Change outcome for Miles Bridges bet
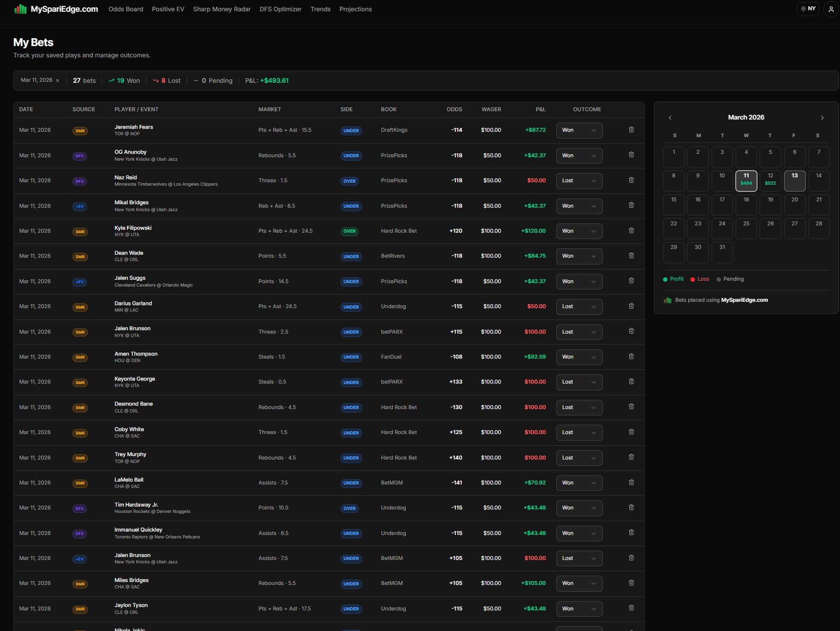Viewport: 840px width, 631px height. (x=579, y=583)
